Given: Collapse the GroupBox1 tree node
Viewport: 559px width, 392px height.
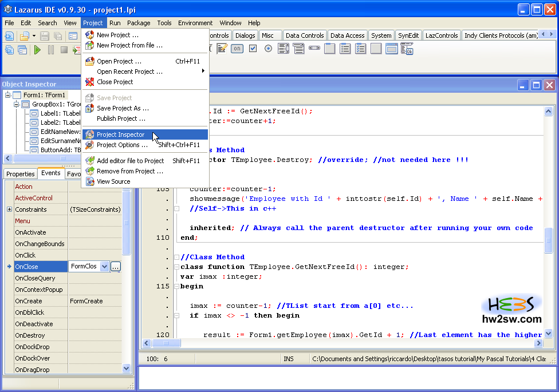Looking at the screenshot, I should point(17,104).
